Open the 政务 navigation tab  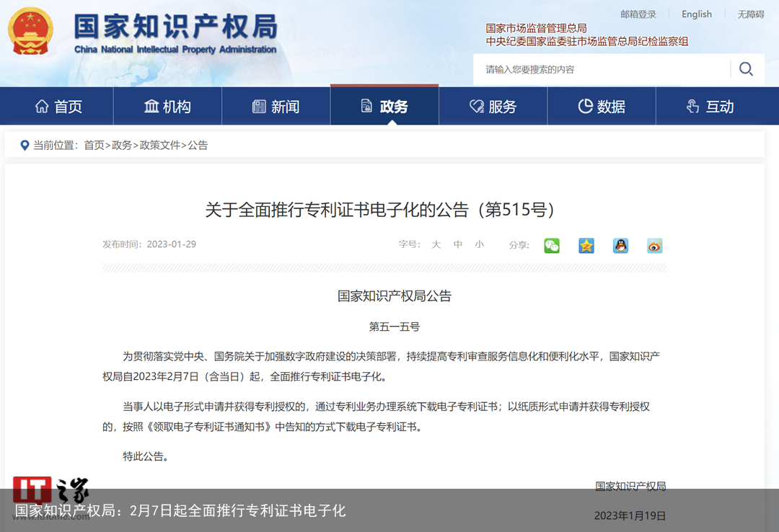[x=384, y=105]
